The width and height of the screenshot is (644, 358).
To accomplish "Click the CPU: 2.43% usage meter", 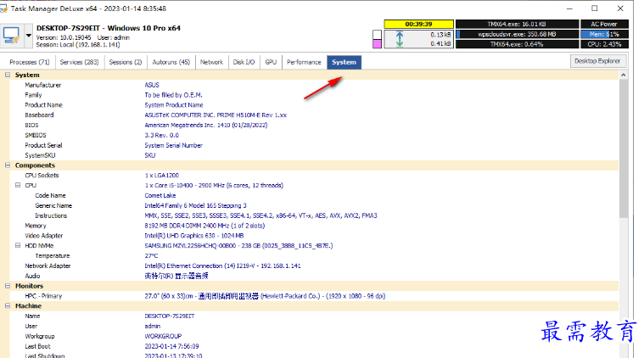I will pos(604,44).
